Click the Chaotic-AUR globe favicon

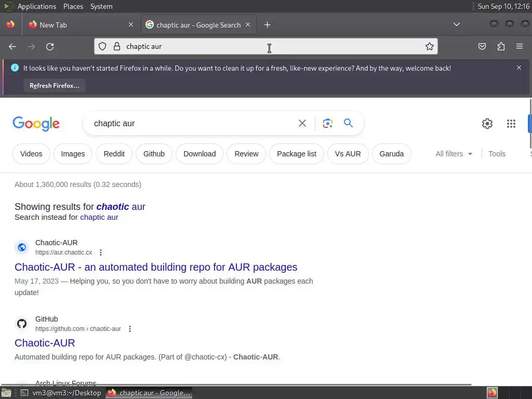tap(22, 247)
